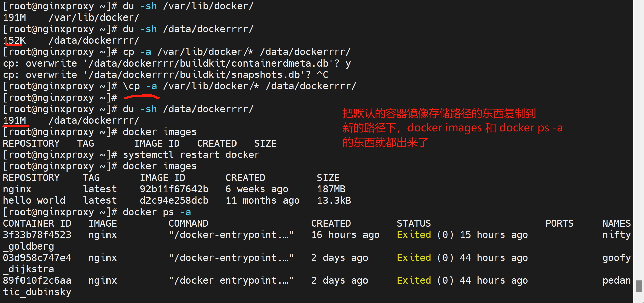
Task: Click the Exited (0) 15 hours ago status
Action: (x=462, y=235)
